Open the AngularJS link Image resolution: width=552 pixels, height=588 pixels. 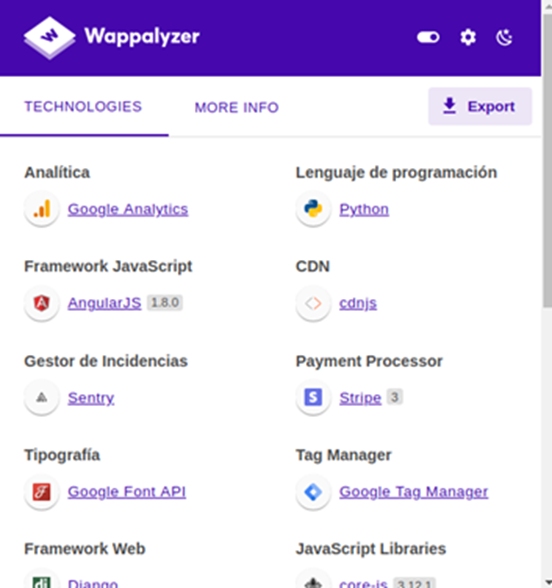104,303
